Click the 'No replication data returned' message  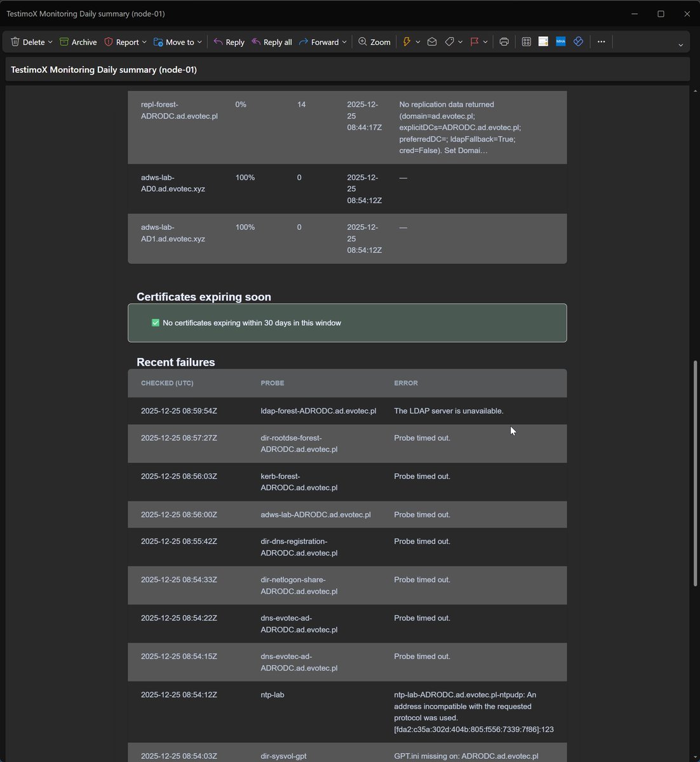(460, 127)
